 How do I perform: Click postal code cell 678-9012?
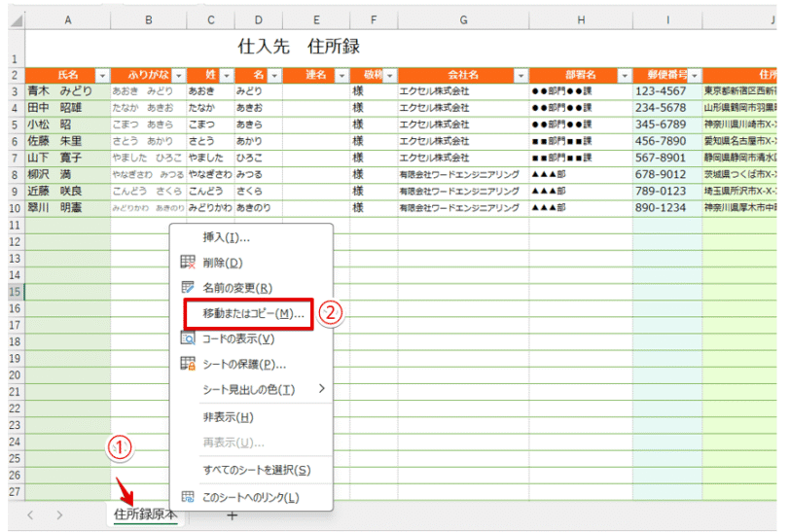coord(667,174)
